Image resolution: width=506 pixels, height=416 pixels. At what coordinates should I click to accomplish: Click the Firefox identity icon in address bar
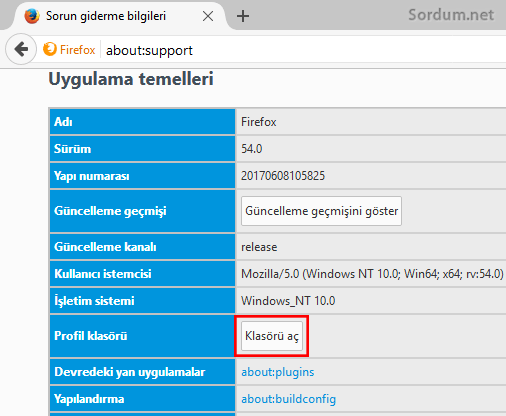click(x=50, y=49)
